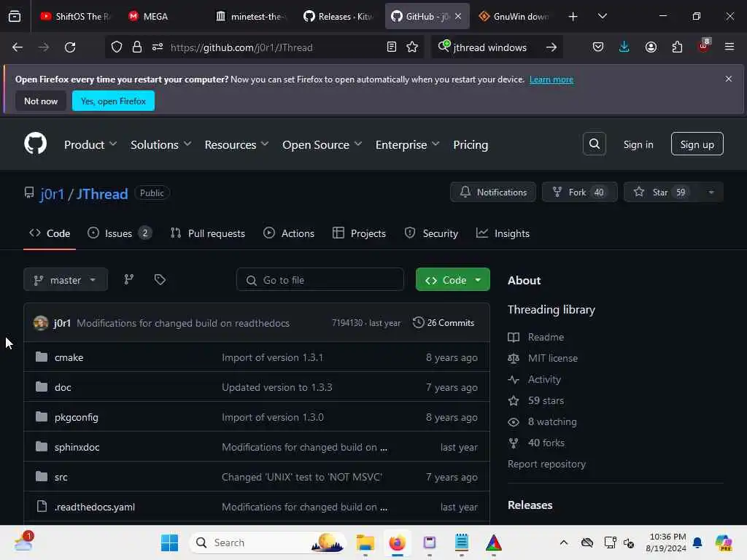Click the Sign in link
The image size is (747, 560).
coord(638,144)
